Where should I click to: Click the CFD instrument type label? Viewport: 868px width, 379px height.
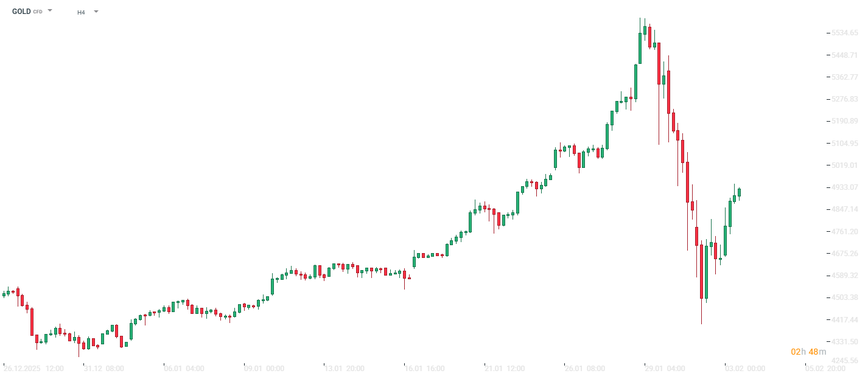pyautogui.click(x=38, y=12)
